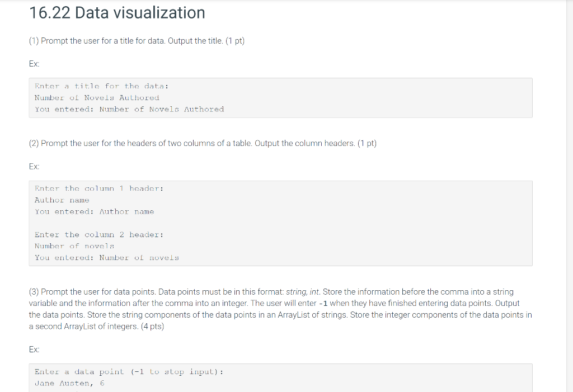
Task: Click the step (1) prompt for title instruction
Action: click(x=137, y=41)
